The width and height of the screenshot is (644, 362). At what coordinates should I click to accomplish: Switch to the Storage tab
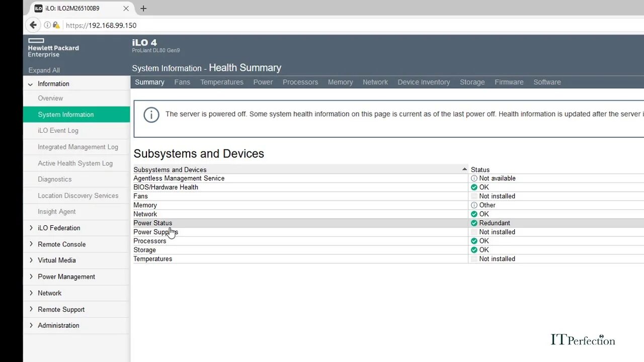coord(472,82)
